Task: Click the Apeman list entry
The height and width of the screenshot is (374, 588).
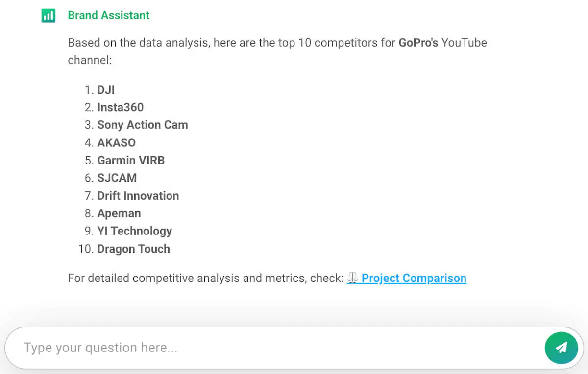Action: [x=119, y=213]
